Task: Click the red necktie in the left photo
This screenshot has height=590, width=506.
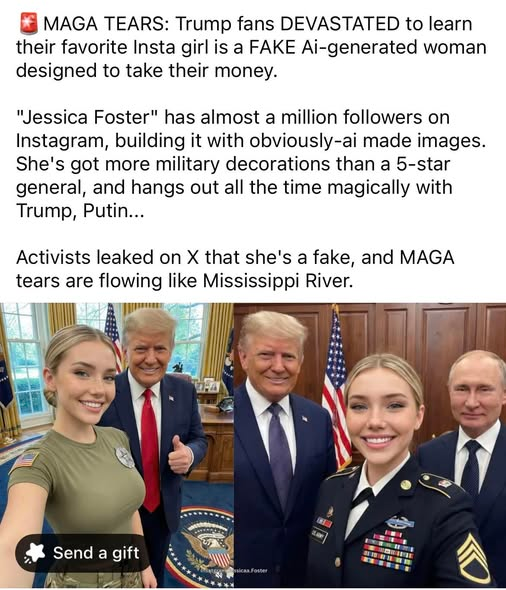Action: (150, 450)
